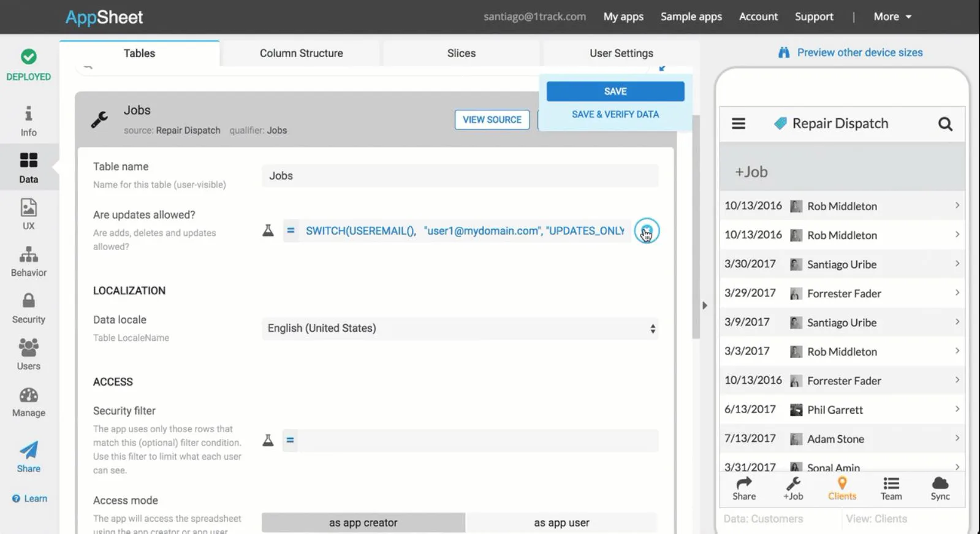Click the flask icon next to Security filter

(x=268, y=440)
